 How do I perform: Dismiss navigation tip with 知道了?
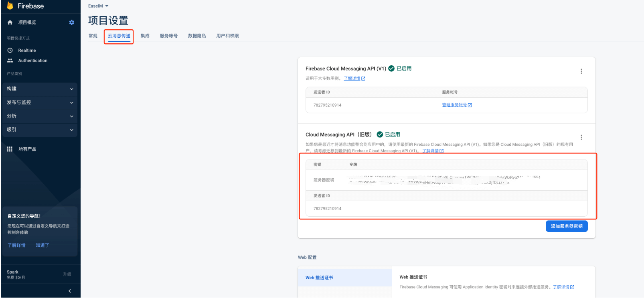(x=42, y=245)
